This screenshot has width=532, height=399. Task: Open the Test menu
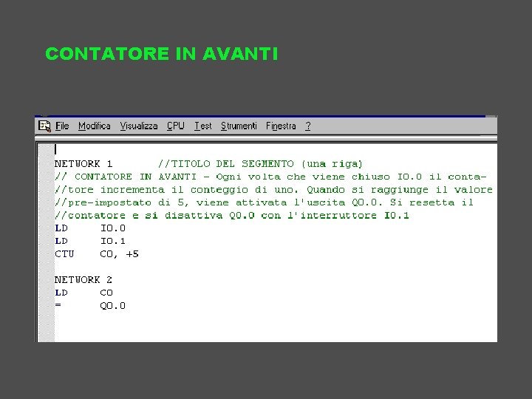203,126
